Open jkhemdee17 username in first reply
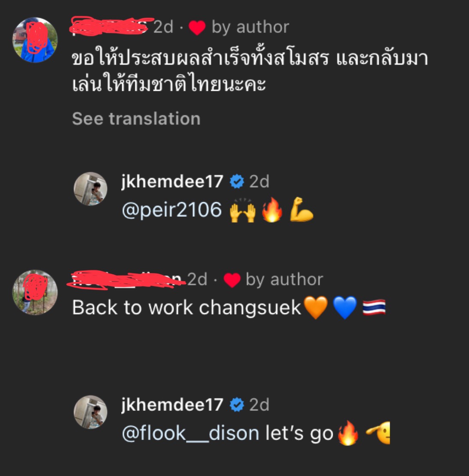This screenshot has height=476, width=469. 172,182
